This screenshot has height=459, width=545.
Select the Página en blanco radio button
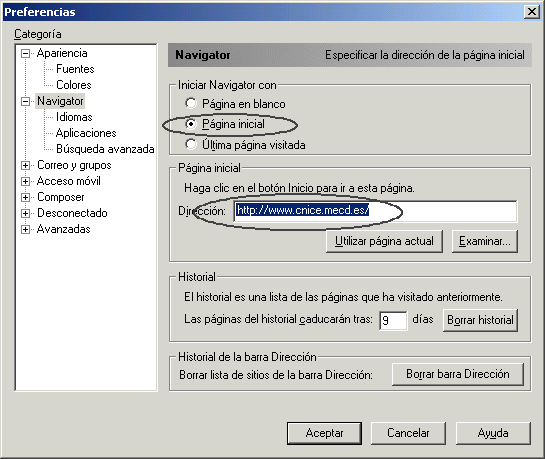click(190, 103)
